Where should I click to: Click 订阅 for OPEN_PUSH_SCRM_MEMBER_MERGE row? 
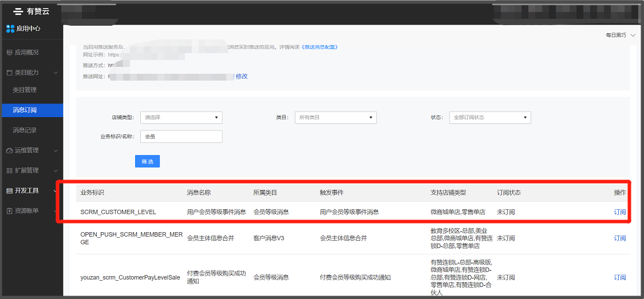click(x=620, y=238)
